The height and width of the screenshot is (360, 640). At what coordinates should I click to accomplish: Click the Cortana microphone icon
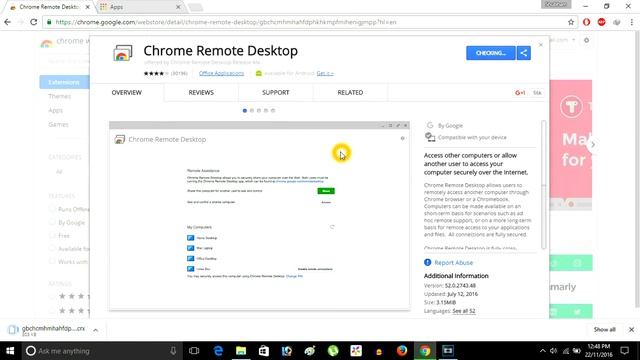173,351
